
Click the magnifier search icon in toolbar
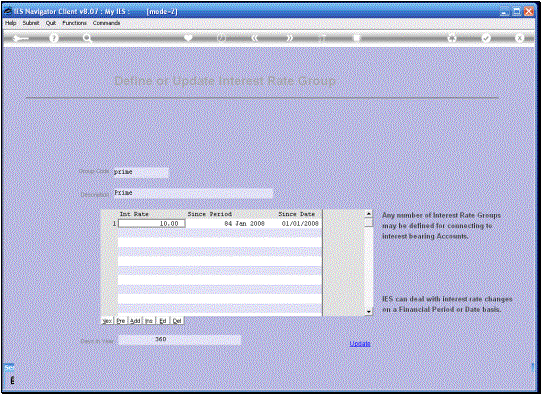(87, 38)
